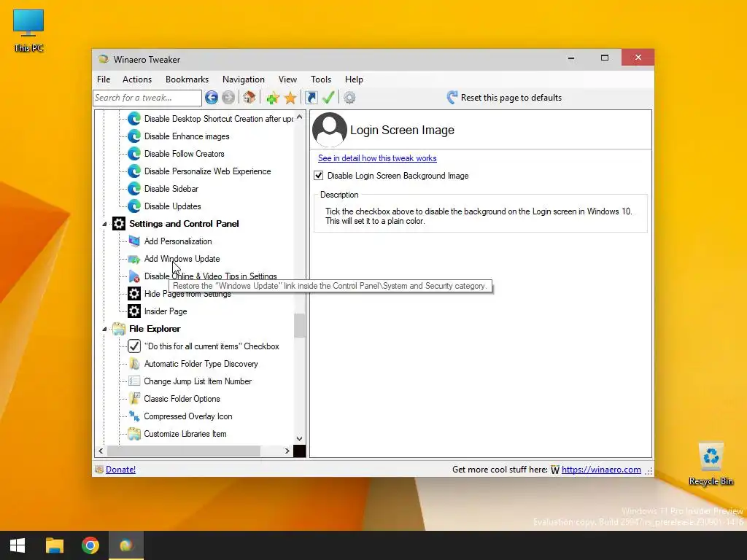Click the Forward navigation arrow icon

pyautogui.click(x=228, y=98)
